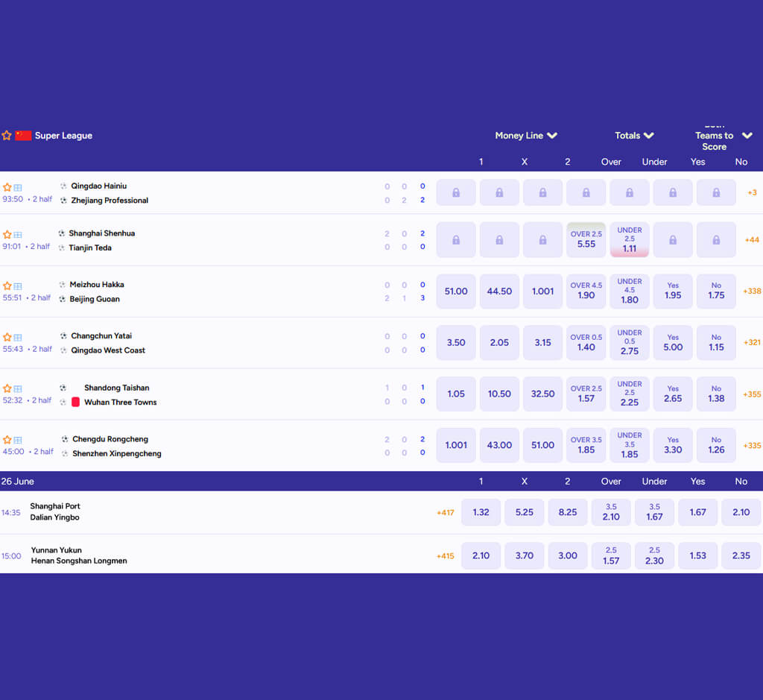Bet on Dalian Yingbo win at 8.25
763x700 pixels.
click(x=568, y=512)
